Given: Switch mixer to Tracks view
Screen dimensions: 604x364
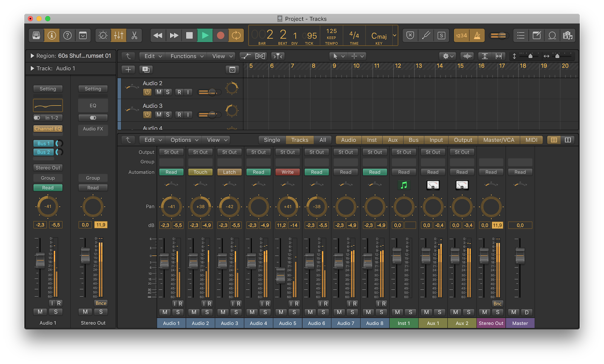Looking at the screenshot, I should (x=300, y=140).
